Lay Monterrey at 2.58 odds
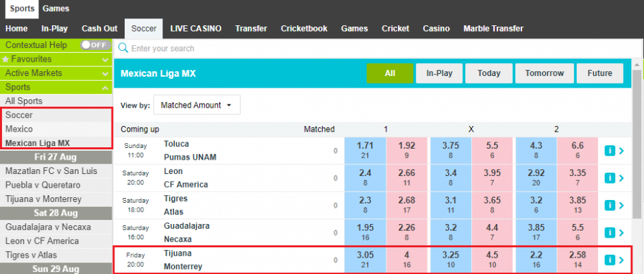644x274 pixels. [x=578, y=260]
